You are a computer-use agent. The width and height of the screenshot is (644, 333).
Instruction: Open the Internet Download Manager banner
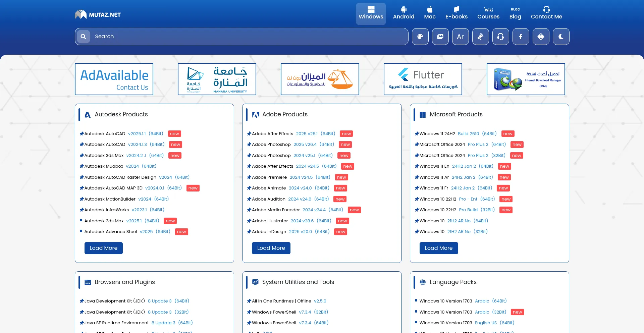point(526,79)
